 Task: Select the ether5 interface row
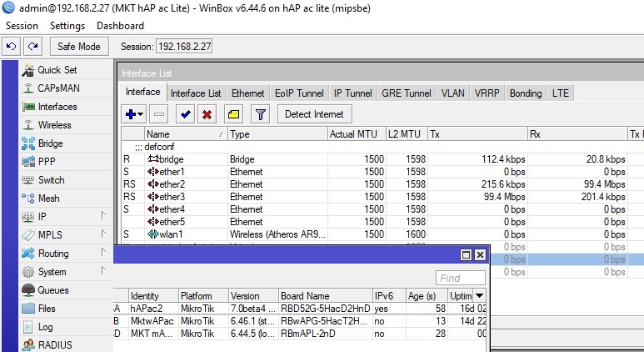pyautogui.click(x=382, y=222)
